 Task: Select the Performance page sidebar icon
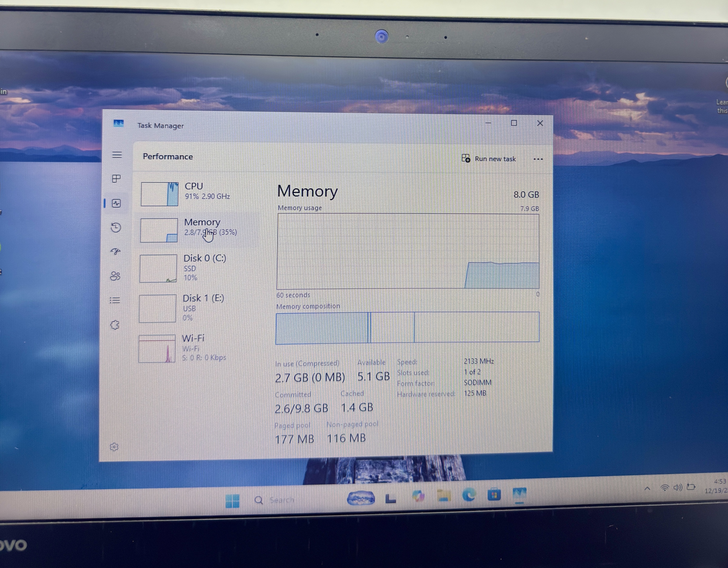tap(116, 203)
